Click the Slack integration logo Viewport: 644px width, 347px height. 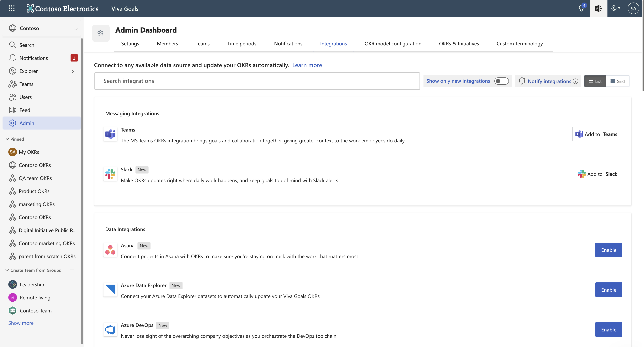(110, 174)
